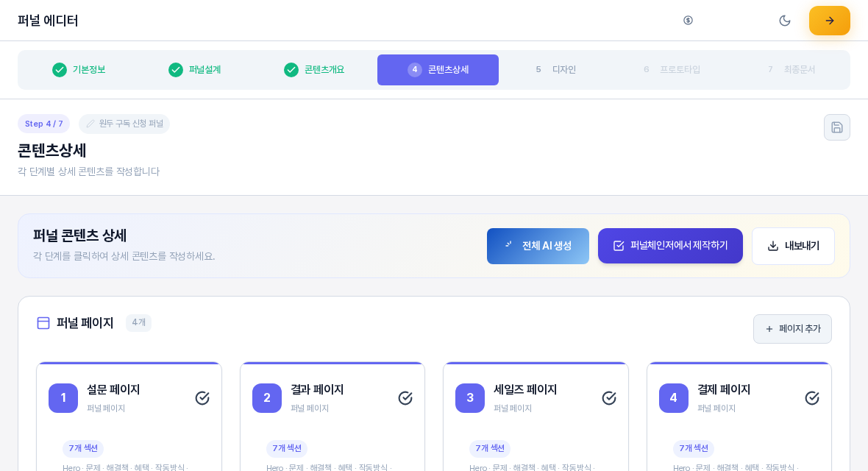Screen dimensions: 868x471
Task: Click the 퍼널 에디터 title
Action: (x=48, y=21)
